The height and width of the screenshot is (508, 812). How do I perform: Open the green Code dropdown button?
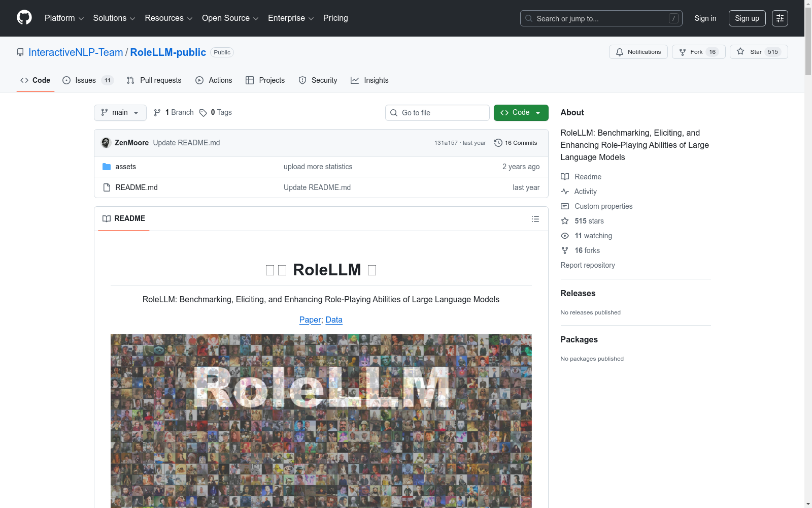[521, 113]
